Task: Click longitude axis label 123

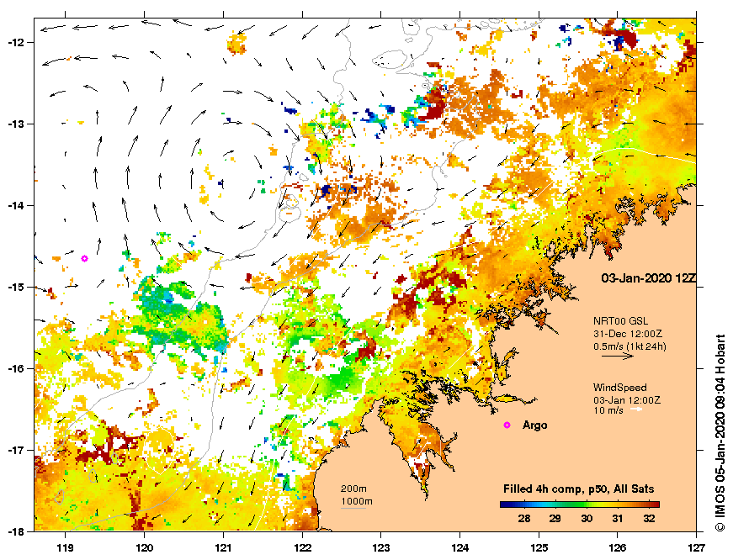Action: click(x=381, y=548)
